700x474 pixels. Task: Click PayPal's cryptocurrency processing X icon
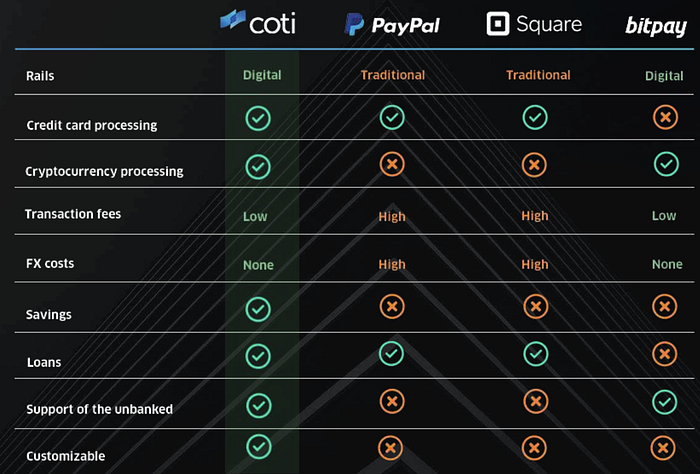[392, 164]
